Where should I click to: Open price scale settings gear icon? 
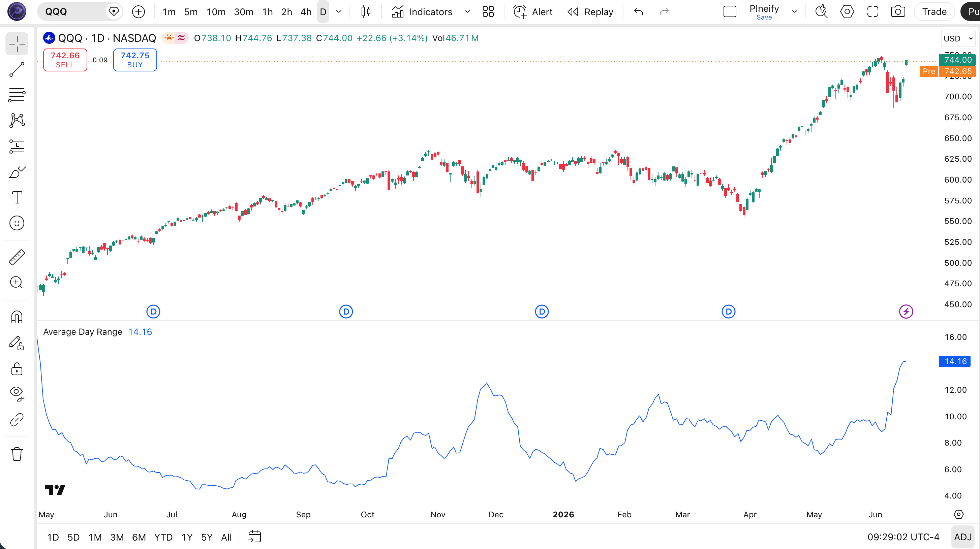tap(958, 514)
